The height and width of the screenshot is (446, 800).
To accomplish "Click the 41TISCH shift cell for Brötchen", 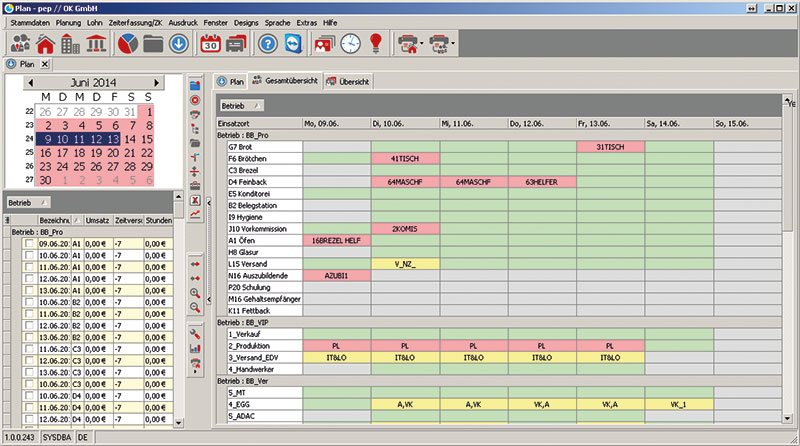I will 404,158.
